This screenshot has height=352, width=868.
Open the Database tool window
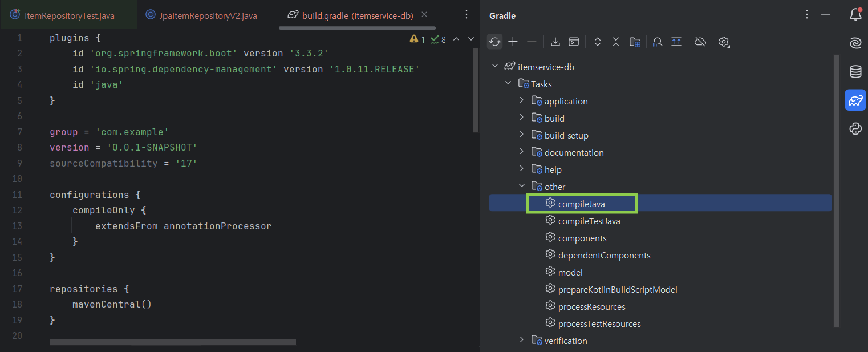click(855, 71)
